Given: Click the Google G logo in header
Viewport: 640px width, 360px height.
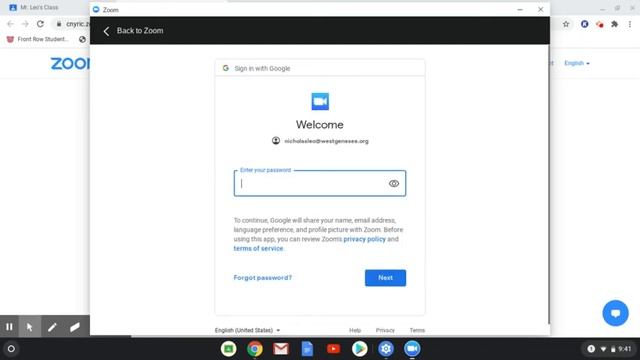Looking at the screenshot, I should pos(226,68).
